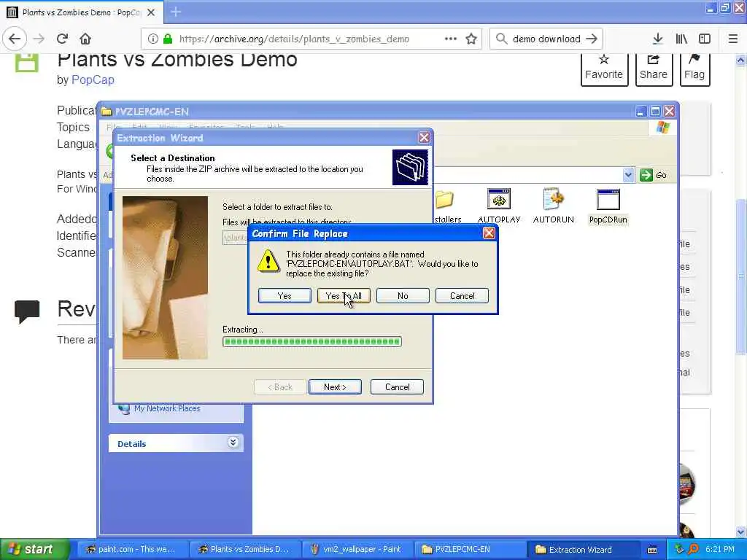Bookmark this page with star icon
Image resolution: width=747 pixels, height=560 pixels.
[x=471, y=39]
